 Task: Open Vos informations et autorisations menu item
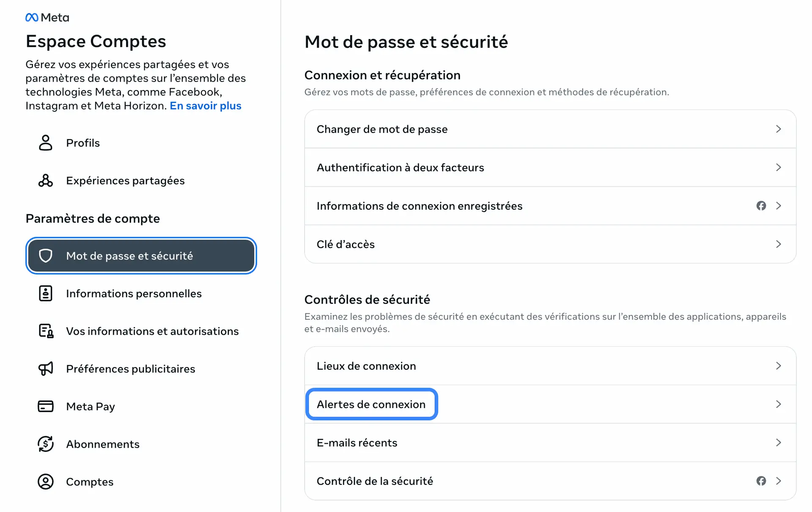tap(152, 331)
